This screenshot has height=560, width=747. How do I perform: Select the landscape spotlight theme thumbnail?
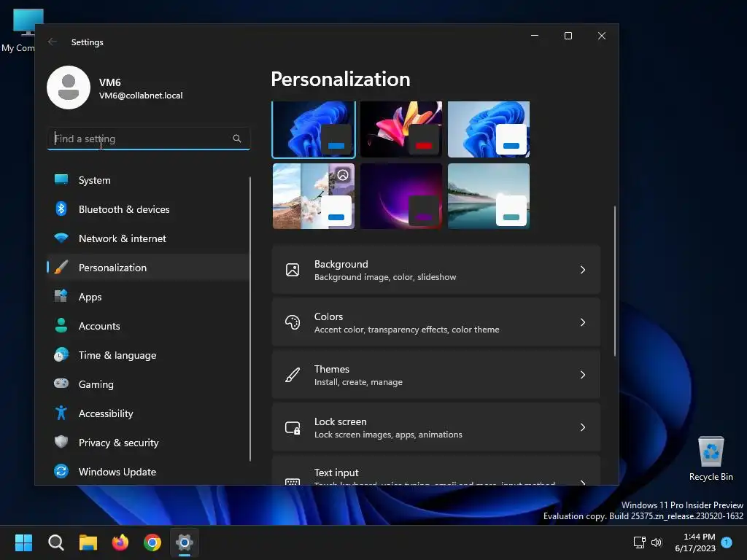(x=314, y=196)
